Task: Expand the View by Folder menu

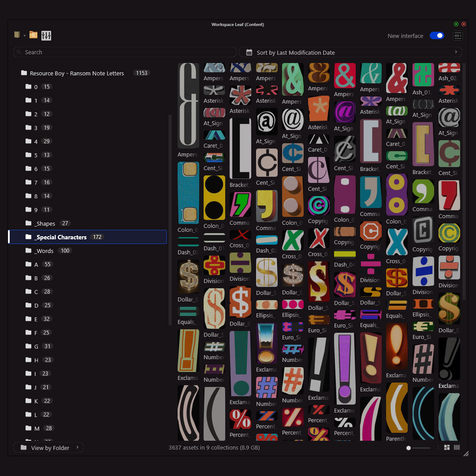Action: [48, 448]
